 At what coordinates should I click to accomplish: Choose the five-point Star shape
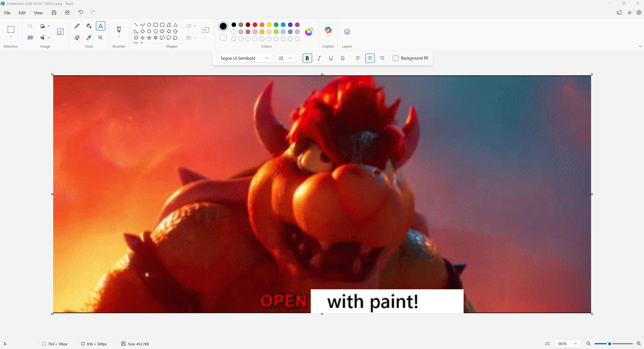pyautogui.click(x=149, y=38)
